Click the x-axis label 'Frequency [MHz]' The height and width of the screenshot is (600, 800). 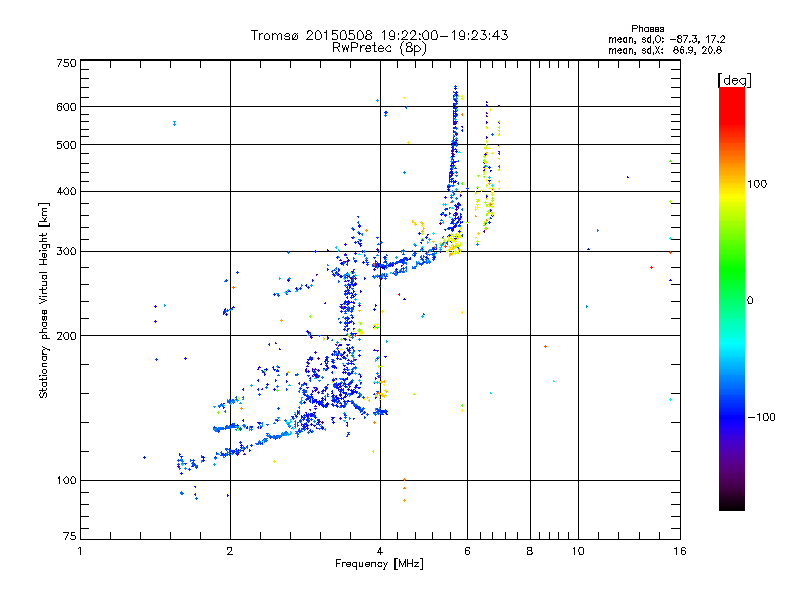click(x=379, y=564)
